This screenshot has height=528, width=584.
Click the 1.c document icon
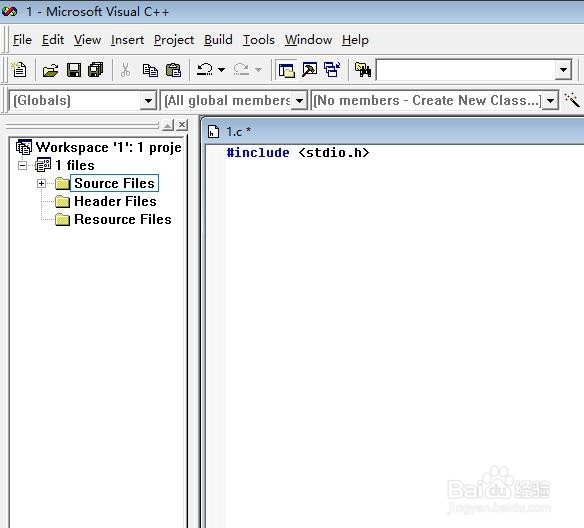coord(213,131)
